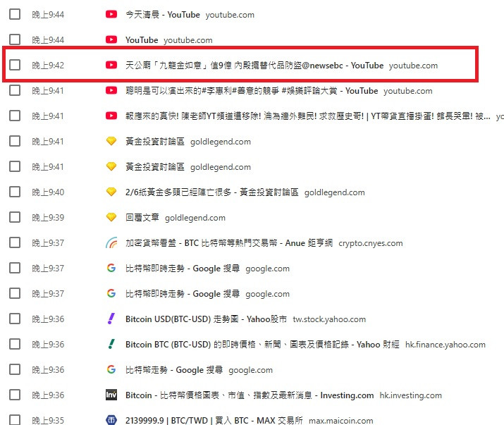Click the 晚上9:35 timestamp
The height and width of the screenshot is (425, 504).
coord(48,421)
